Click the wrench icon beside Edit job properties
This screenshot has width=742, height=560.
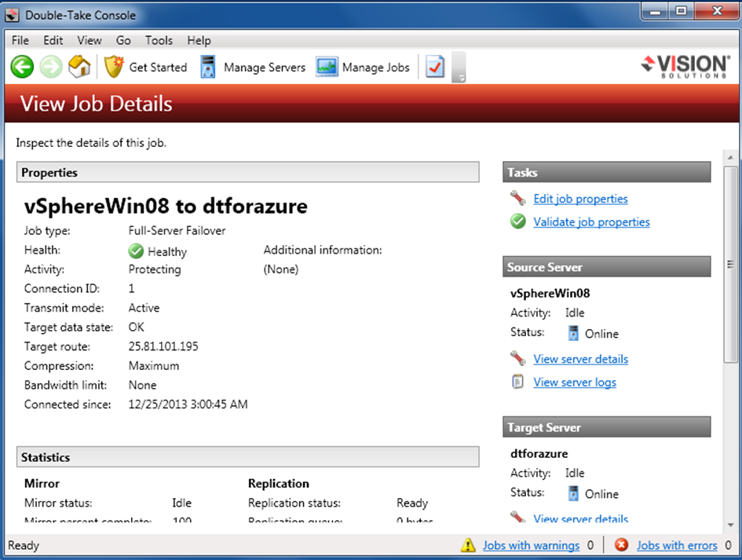[x=518, y=198]
